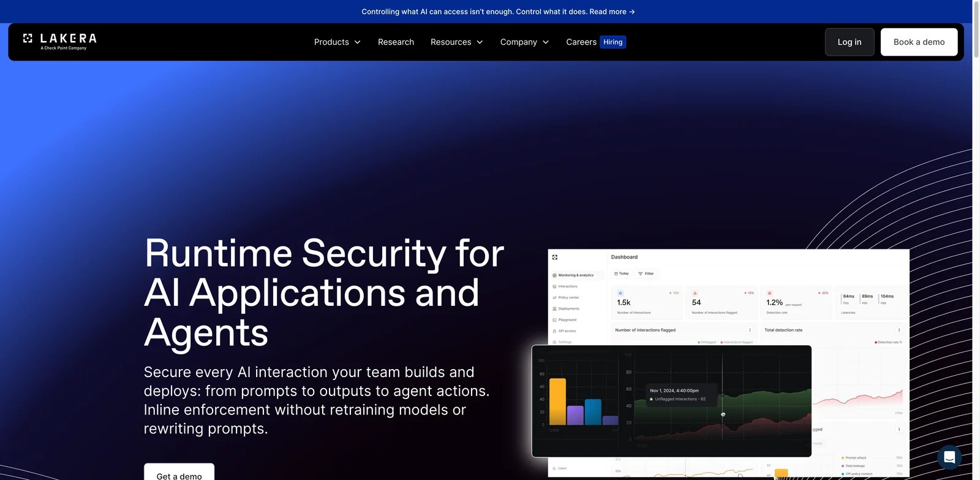
Task: Click the purple bar in the chart
Action: pyautogui.click(x=575, y=415)
